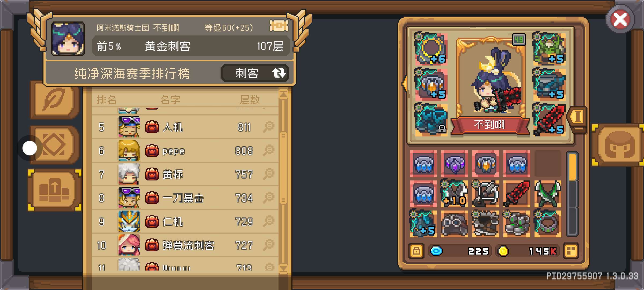Inspect player 人机 with magnifier icon
The image size is (644, 290).
(x=268, y=127)
